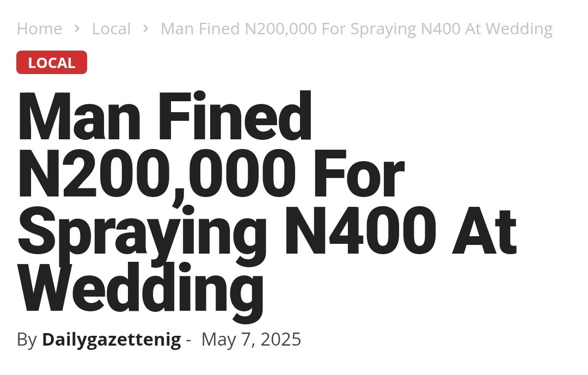
Task: Click the publication date May 7, 2025
Action: click(251, 340)
